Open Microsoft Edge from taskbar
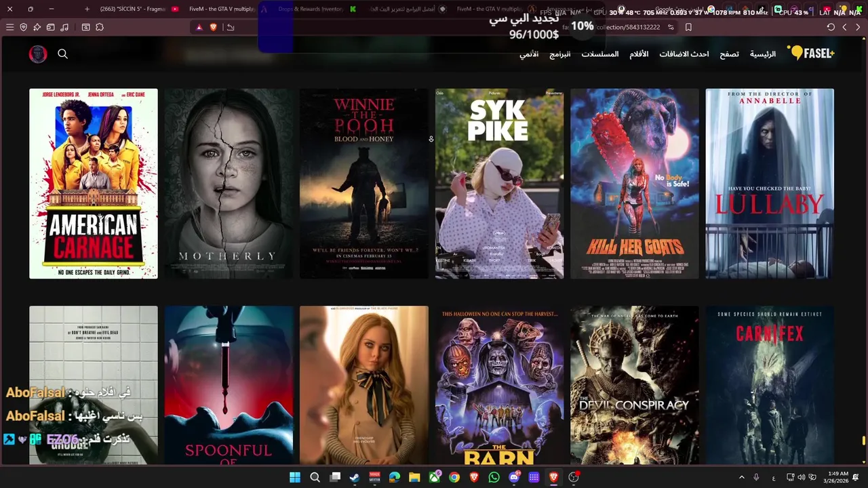Image resolution: width=868 pixels, height=488 pixels. click(395, 477)
